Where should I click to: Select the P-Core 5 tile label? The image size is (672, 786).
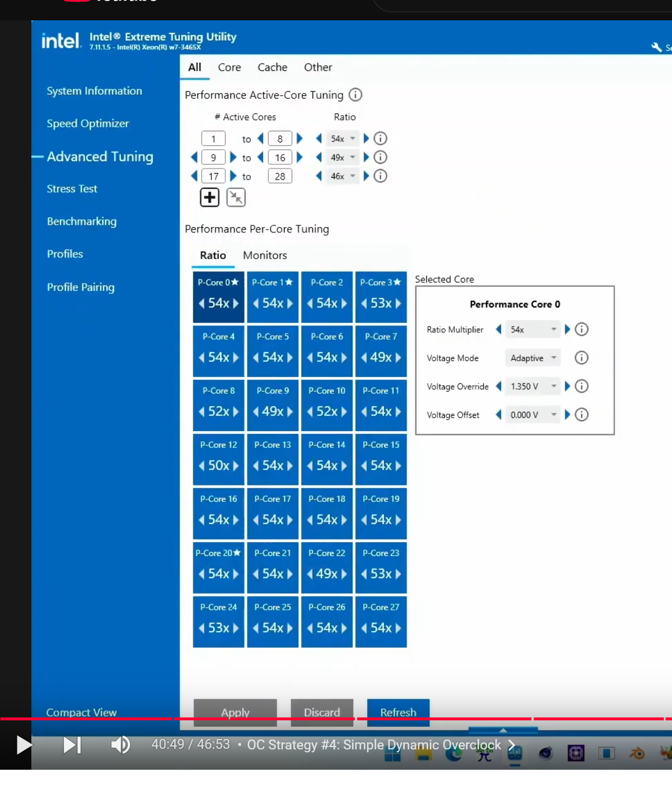pos(273,336)
